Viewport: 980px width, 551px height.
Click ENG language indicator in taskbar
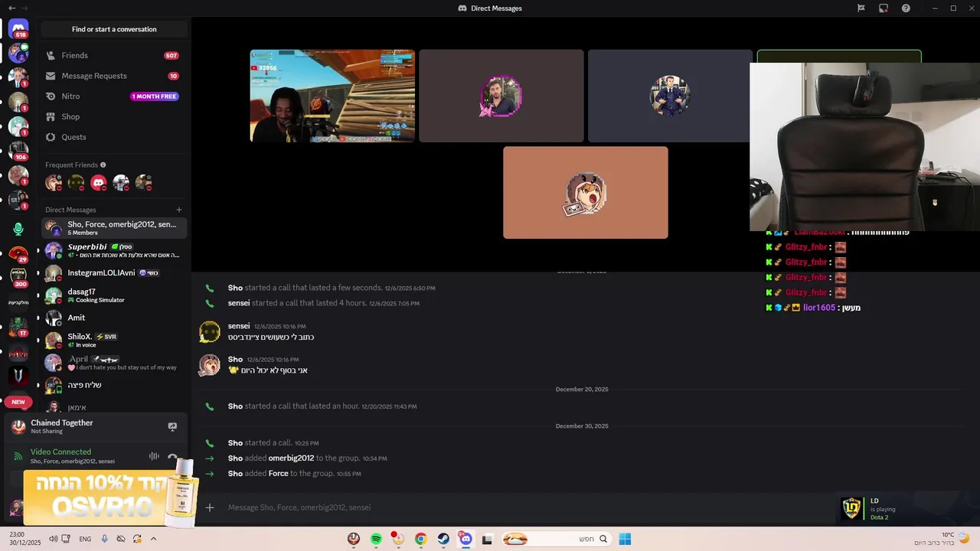pyautogui.click(x=85, y=539)
